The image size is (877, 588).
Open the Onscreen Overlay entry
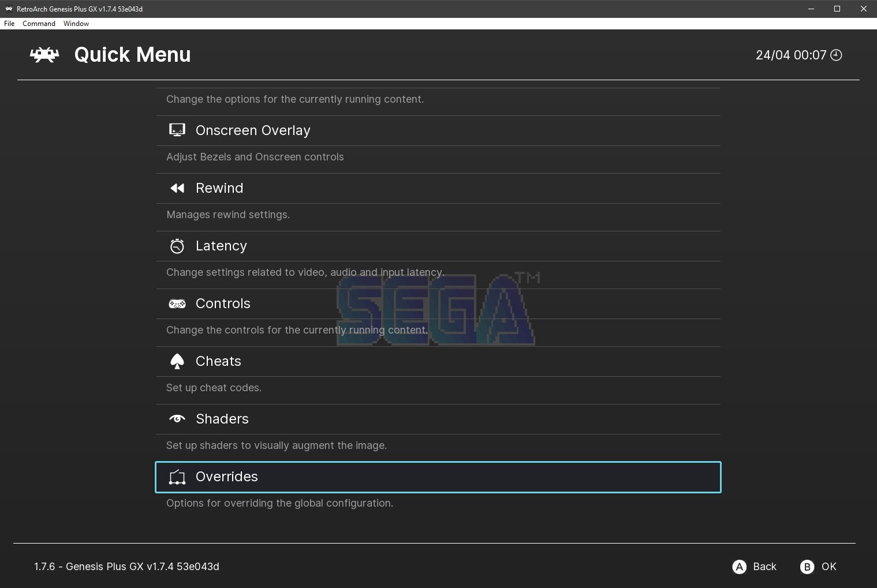coord(438,130)
